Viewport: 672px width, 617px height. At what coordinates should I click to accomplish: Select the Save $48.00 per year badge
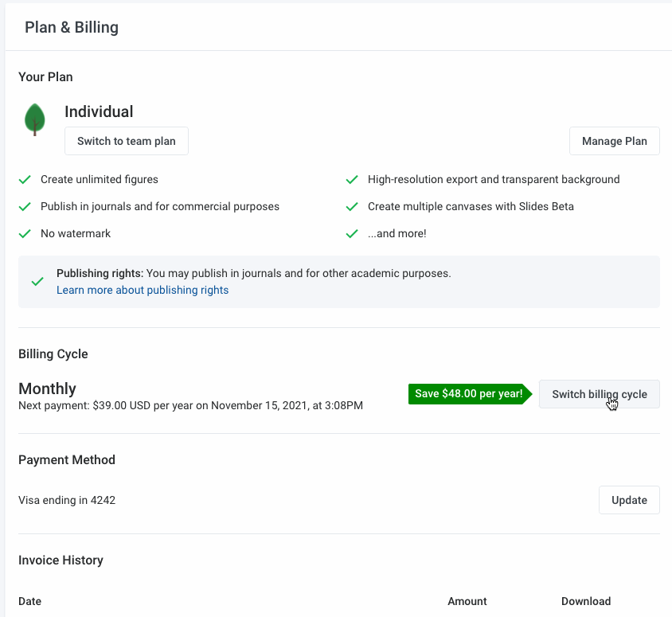(x=466, y=394)
